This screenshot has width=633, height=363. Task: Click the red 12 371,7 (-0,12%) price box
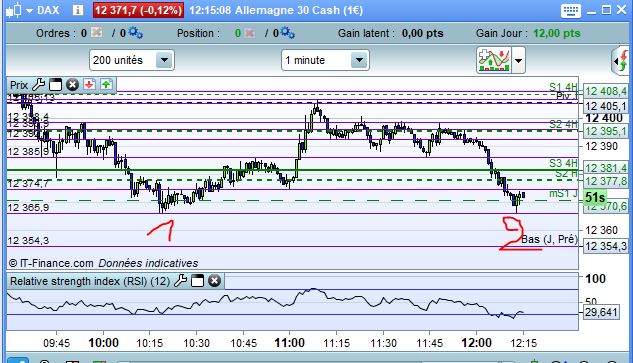[x=138, y=10]
